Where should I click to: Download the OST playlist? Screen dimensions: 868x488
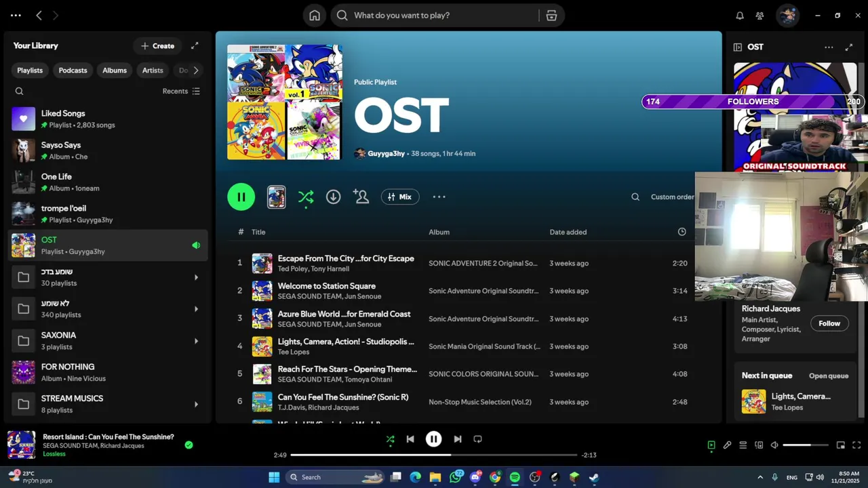pos(333,197)
